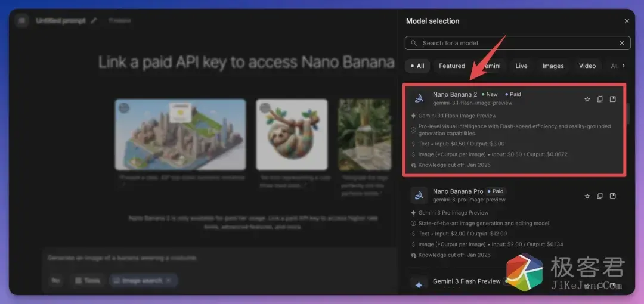
Task: Copy the Nano Banana 2 model ID
Action: tap(600, 99)
